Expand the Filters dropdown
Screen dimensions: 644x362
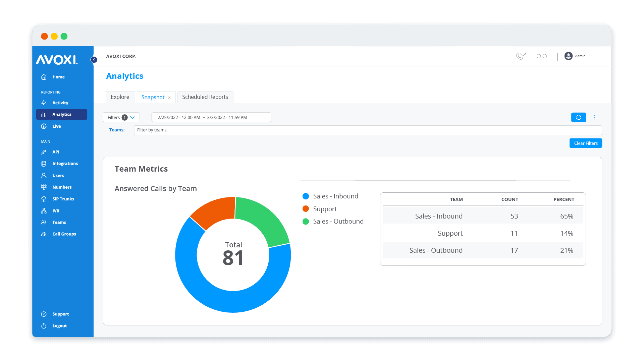tap(121, 117)
